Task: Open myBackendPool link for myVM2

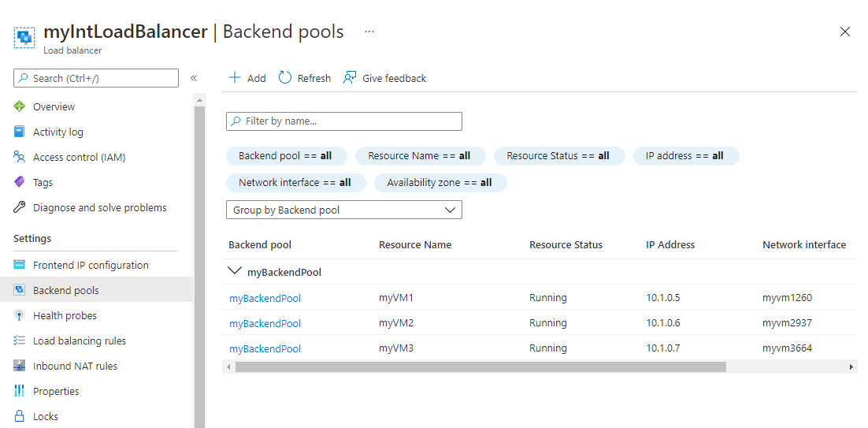Action: click(x=265, y=323)
